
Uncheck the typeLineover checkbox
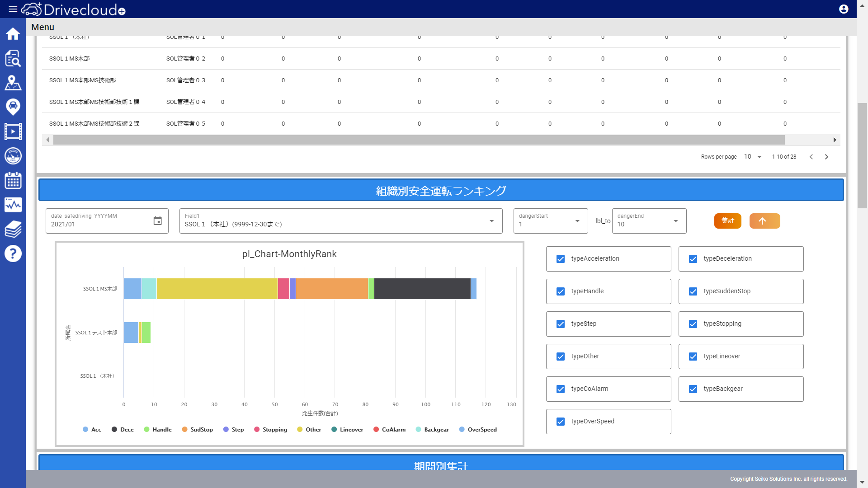point(693,357)
